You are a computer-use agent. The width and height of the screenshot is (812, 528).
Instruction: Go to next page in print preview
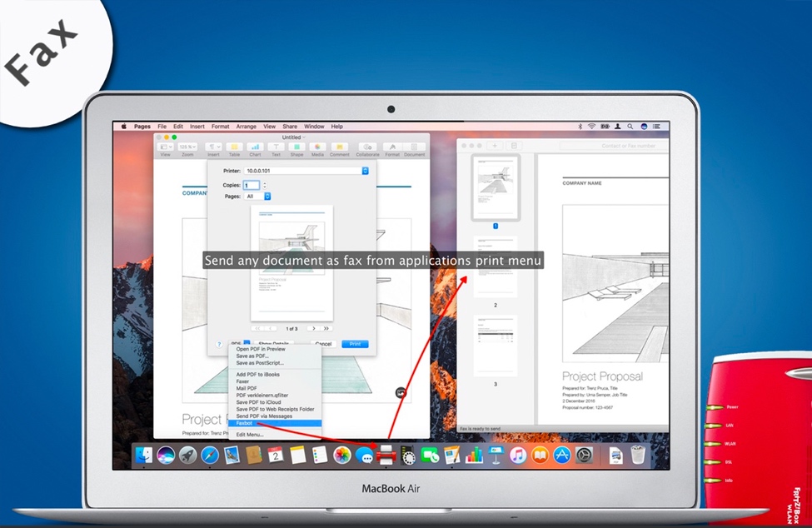(314, 329)
